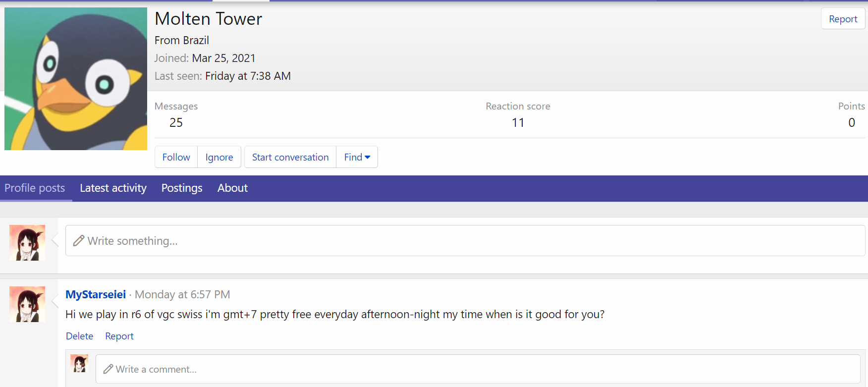Screen dimensions: 868x387
Task: Click avatar beside the 'Write something...' box
Action: (x=27, y=243)
